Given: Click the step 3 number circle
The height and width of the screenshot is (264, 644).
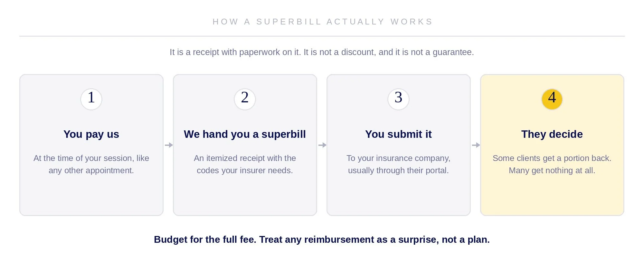Looking at the screenshot, I should tap(398, 99).
